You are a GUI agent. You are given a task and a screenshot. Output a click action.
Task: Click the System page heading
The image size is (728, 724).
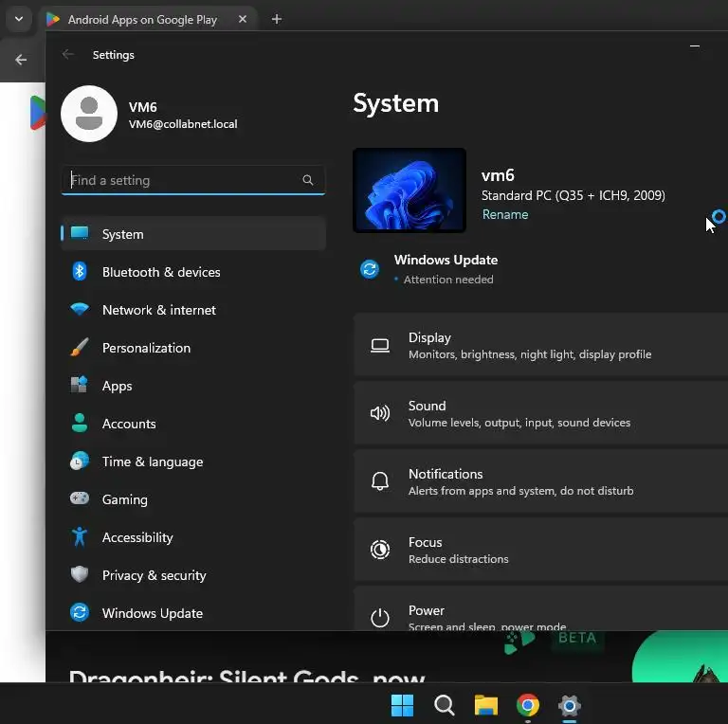click(x=396, y=103)
